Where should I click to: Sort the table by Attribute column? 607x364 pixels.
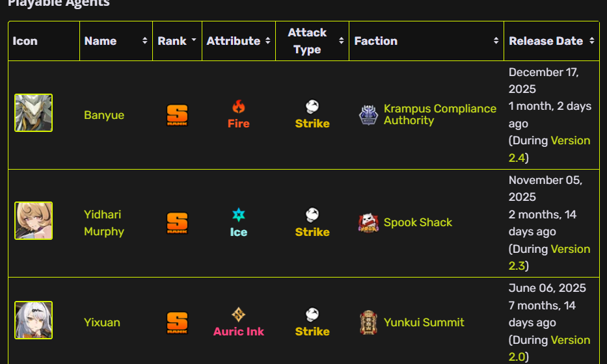pos(267,41)
